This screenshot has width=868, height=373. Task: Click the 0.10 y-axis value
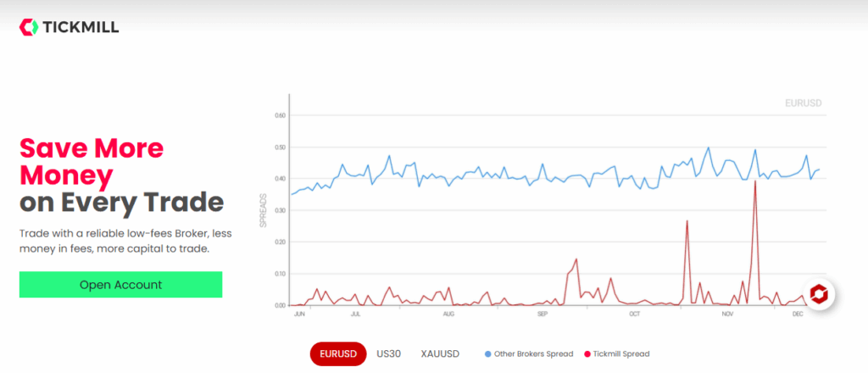(x=279, y=273)
